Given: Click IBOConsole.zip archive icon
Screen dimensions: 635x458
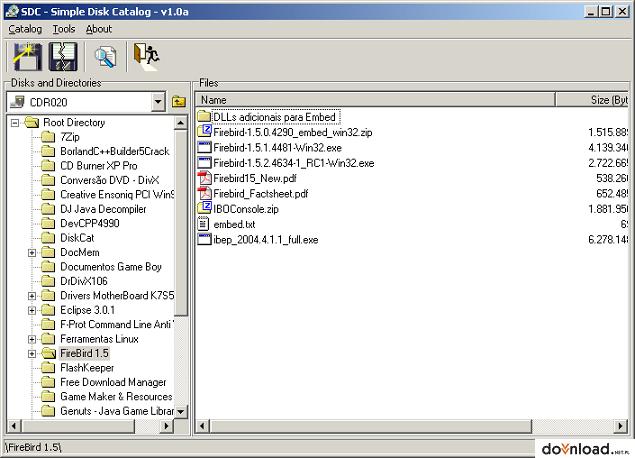Looking at the screenshot, I should pos(204,209).
